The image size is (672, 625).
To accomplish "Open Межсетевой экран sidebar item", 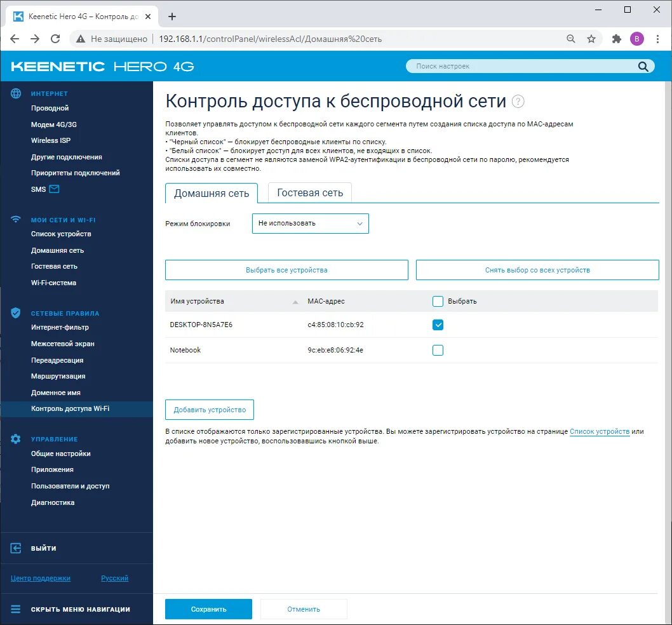I will point(63,344).
